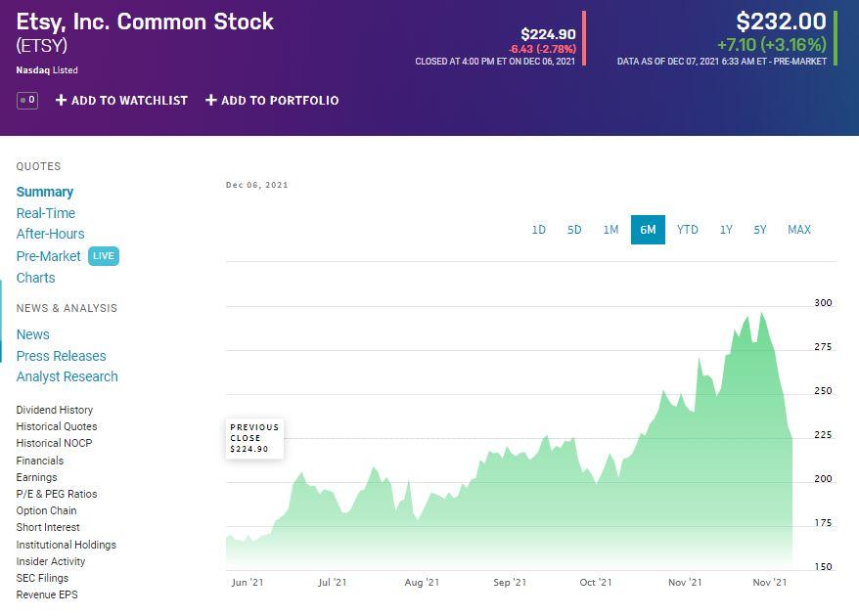Click the 200 price axis label

pyautogui.click(x=823, y=478)
